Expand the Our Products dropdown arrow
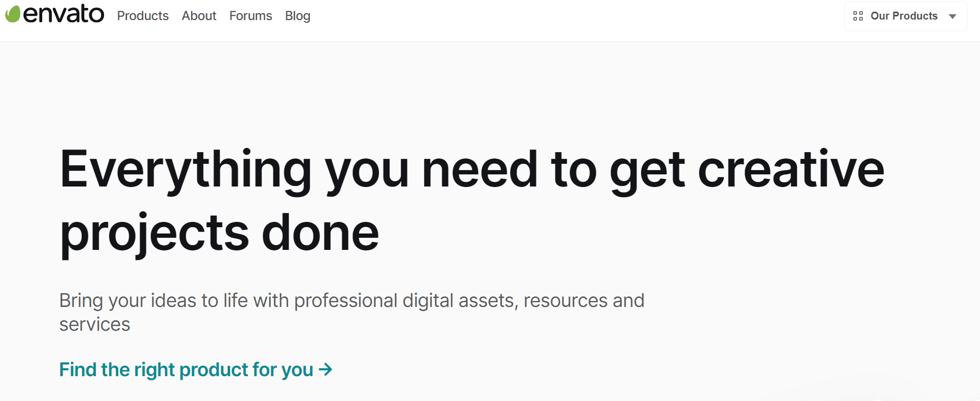This screenshot has width=980, height=401. (x=953, y=16)
